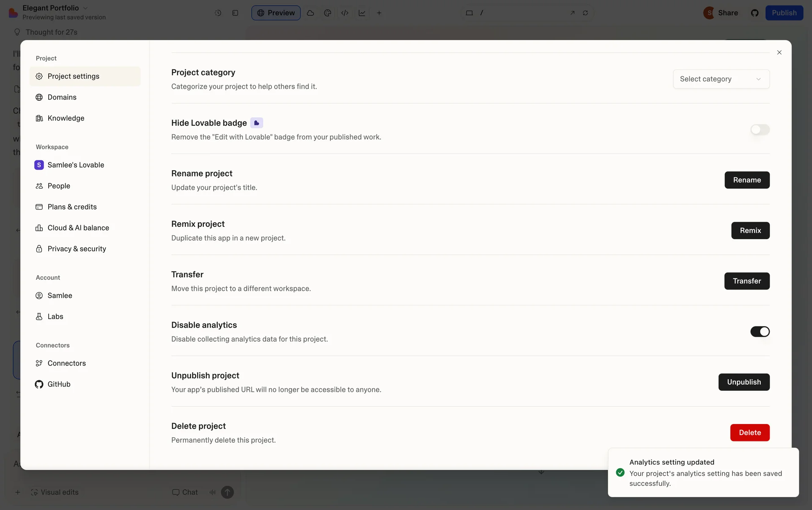Click the history clock icon in toolbar

218,13
